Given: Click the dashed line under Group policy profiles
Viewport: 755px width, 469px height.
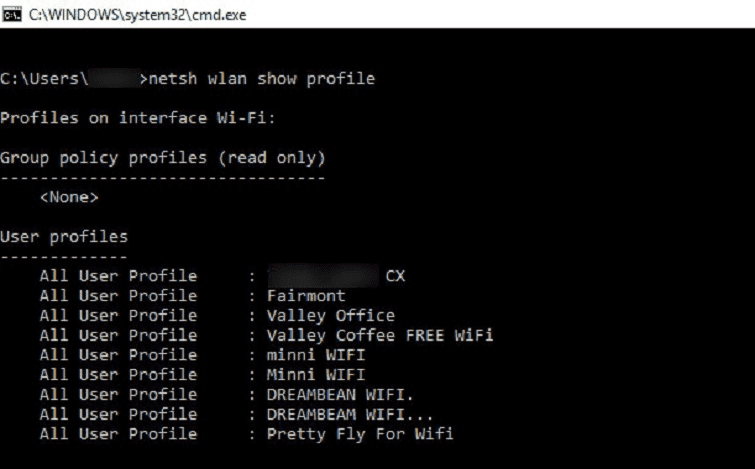Looking at the screenshot, I should [163, 178].
